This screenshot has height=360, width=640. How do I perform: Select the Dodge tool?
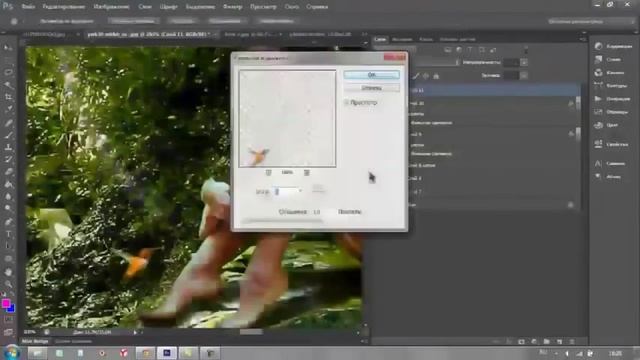click(8, 209)
